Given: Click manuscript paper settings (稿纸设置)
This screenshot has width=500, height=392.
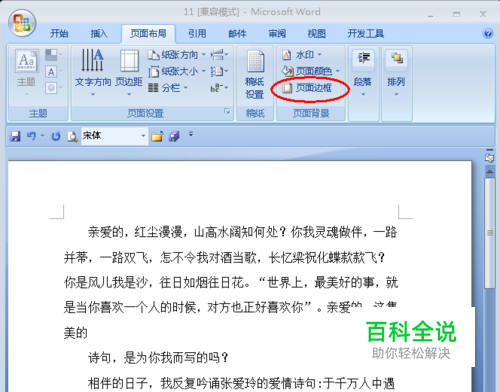Looking at the screenshot, I should pos(255,74).
